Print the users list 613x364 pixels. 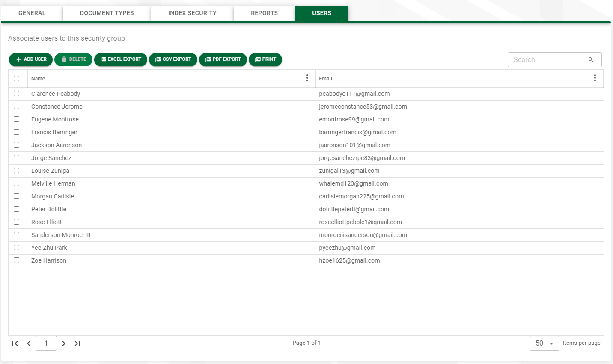(265, 59)
